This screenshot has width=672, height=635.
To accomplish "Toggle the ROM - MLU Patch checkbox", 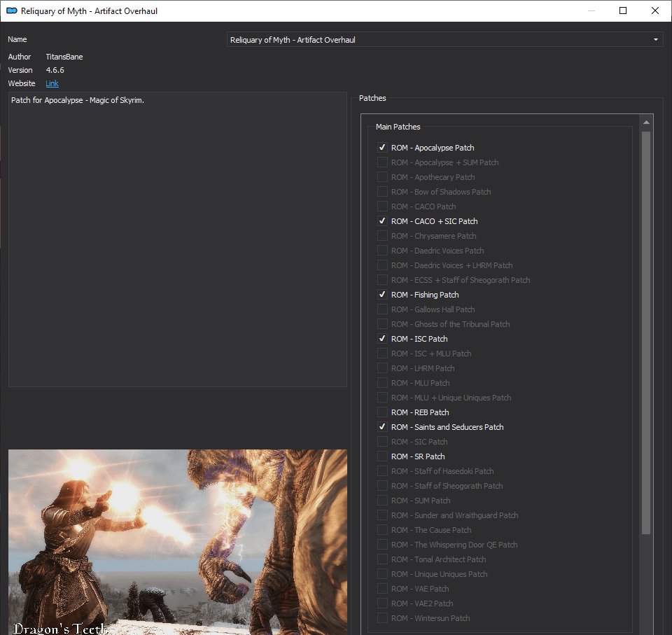I will pyautogui.click(x=382, y=382).
